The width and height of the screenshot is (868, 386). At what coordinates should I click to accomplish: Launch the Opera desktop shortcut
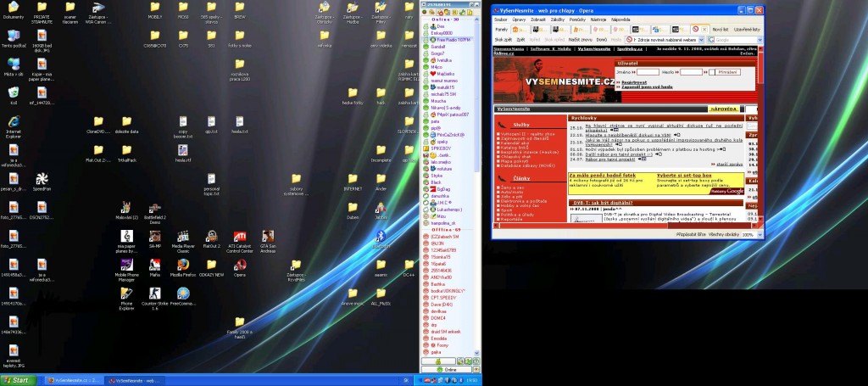pyautogui.click(x=239, y=267)
